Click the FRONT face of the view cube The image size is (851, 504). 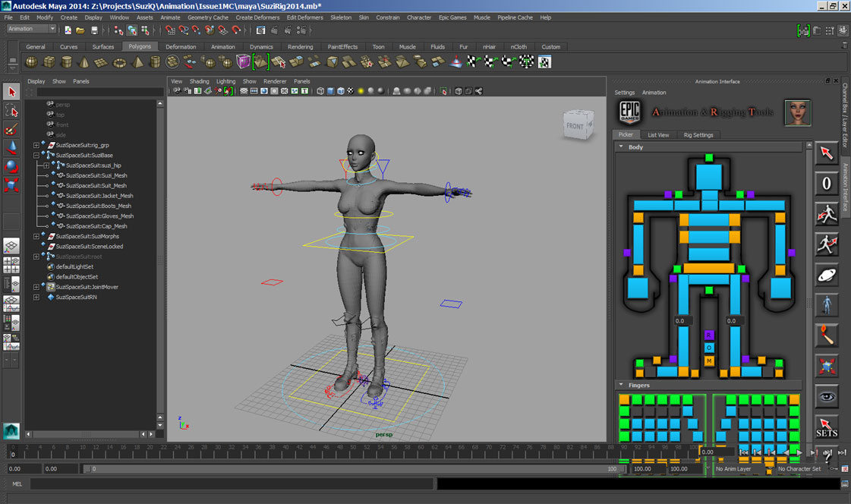click(x=575, y=126)
